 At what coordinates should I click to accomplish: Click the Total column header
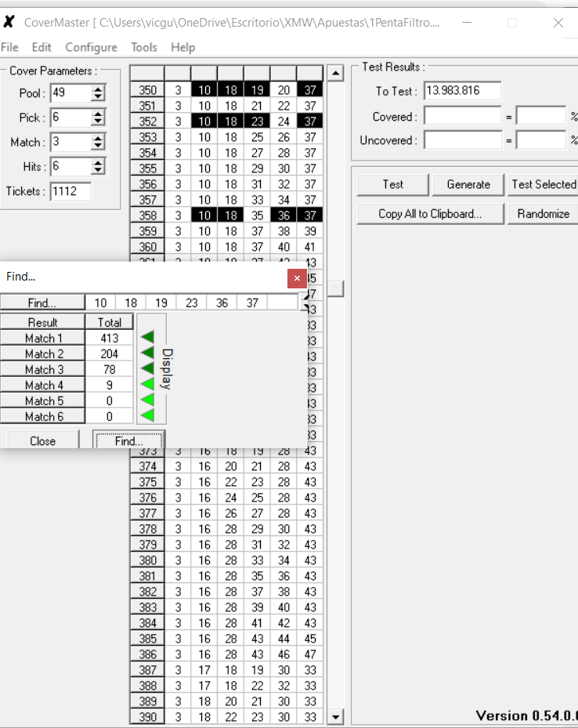[110, 322]
